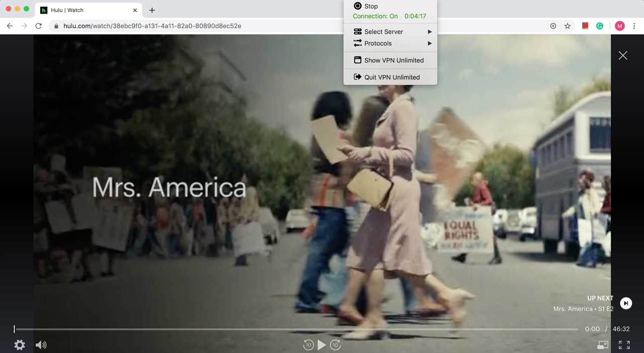Select the Hulu | Watch tab
Image resolution: width=644 pixels, height=353 pixels.
point(89,10)
